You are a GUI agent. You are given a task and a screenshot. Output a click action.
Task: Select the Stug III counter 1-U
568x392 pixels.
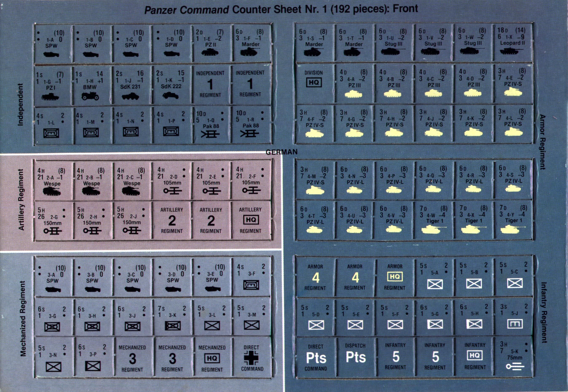point(393,42)
